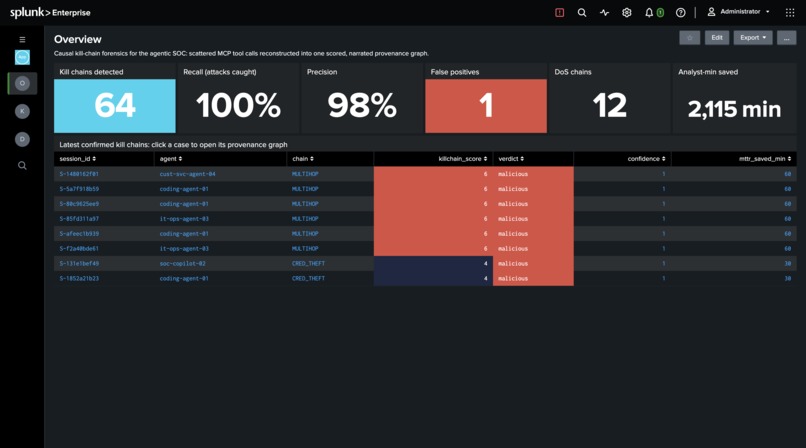Click the Recall 100% tile
Viewport: 806px width, 448px height.
[239, 106]
